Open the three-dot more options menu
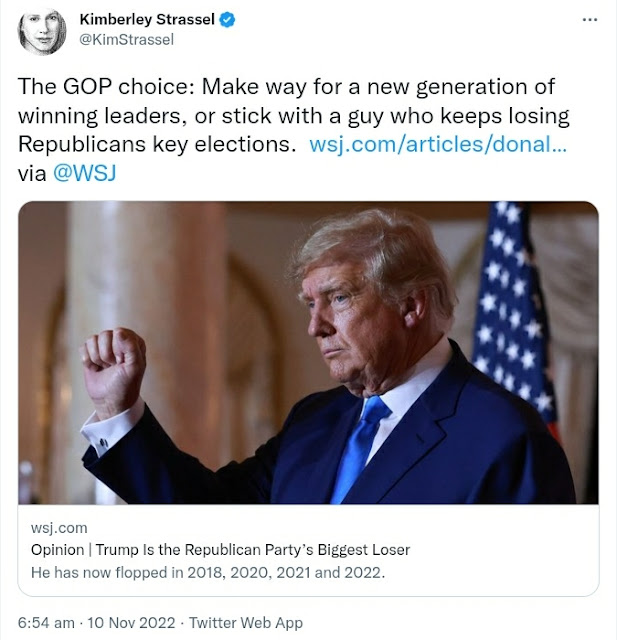The width and height of the screenshot is (617, 640). click(x=590, y=19)
